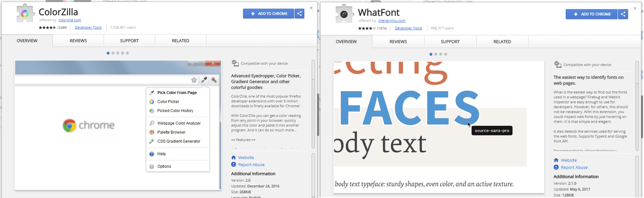Close the ColorZilla details panel
Screen dimensions: 644x198
311,8
